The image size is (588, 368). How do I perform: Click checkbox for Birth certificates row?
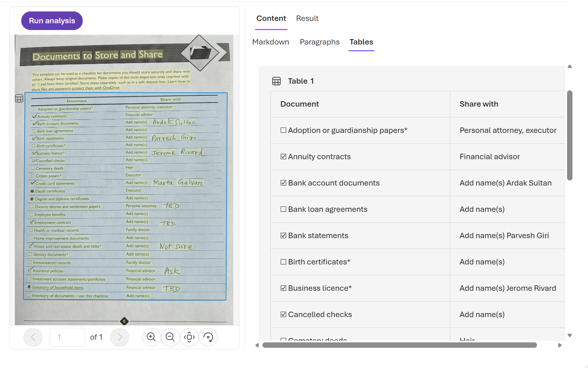click(x=283, y=262)
